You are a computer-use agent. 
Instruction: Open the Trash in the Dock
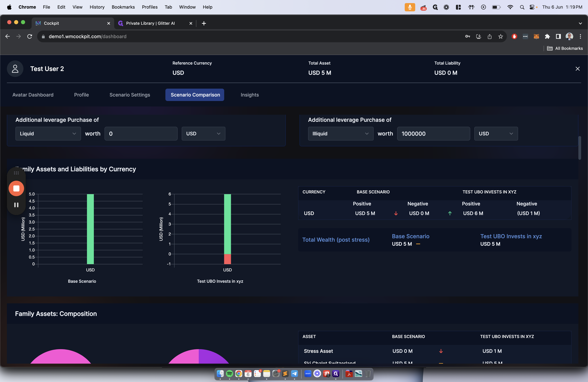coord(368,374)
